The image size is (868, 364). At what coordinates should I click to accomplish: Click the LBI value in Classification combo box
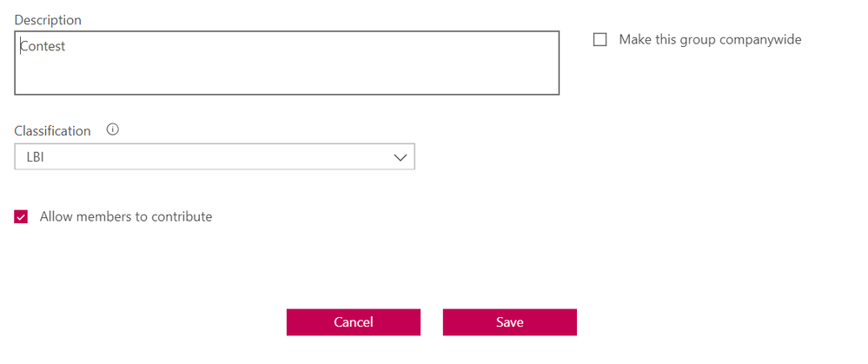(36, 157)
